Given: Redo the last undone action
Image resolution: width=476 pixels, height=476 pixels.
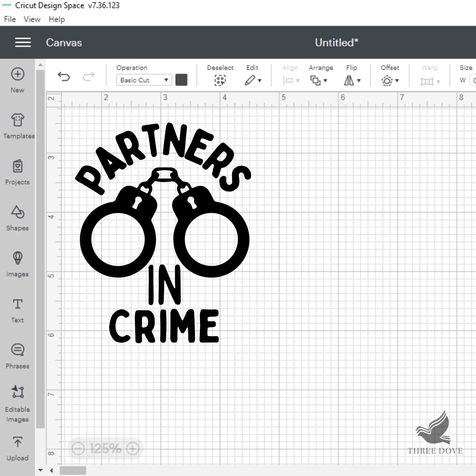Looking at the screenshot, I should pyautogui.click(x=89, y=77).
